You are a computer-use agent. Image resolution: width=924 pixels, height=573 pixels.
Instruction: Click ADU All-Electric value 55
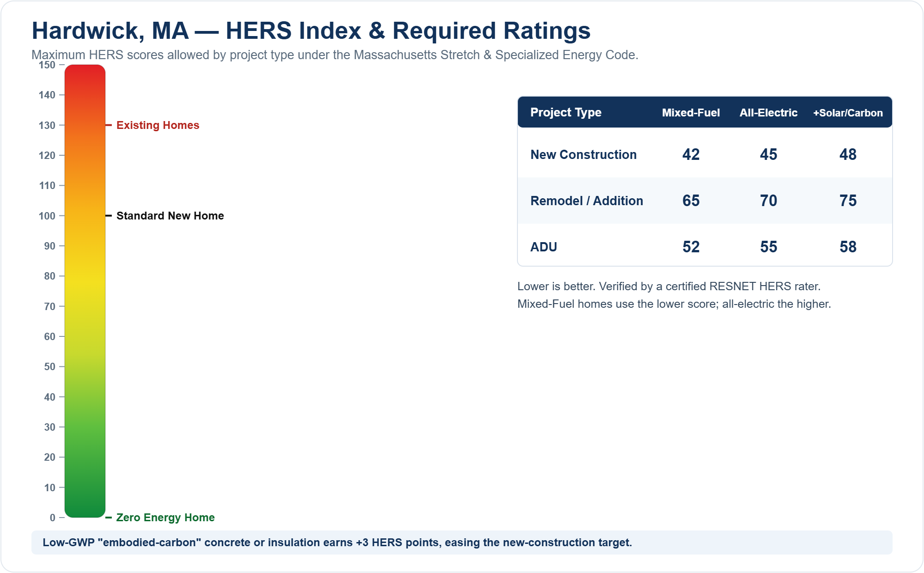[x=769, y=247]
